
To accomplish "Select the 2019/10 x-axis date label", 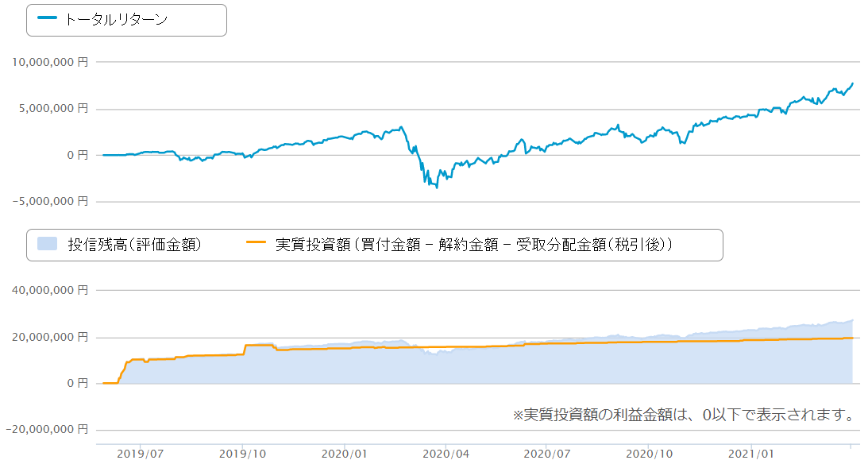I will [x=242, y=454].
